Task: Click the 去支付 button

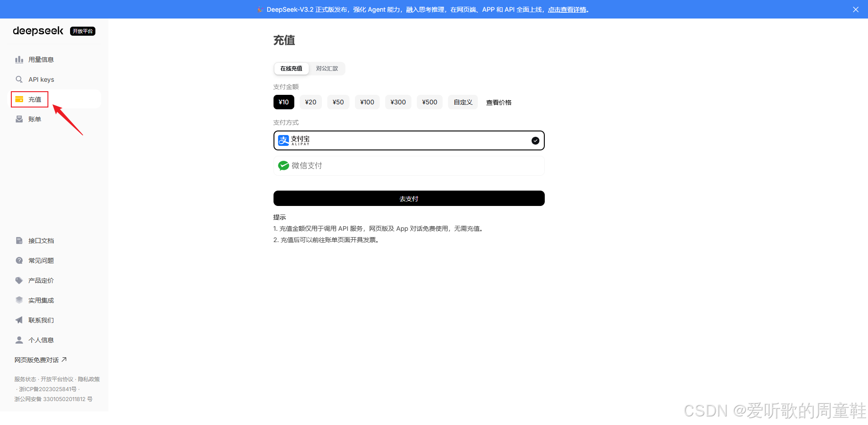Action: (x=409, y=198)
